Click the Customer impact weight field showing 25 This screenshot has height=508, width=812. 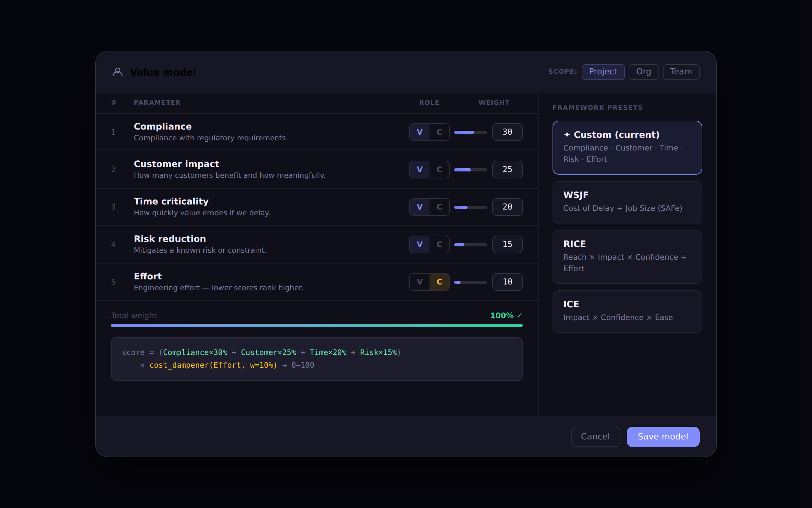pyautogui.click(x=507, y=169)
